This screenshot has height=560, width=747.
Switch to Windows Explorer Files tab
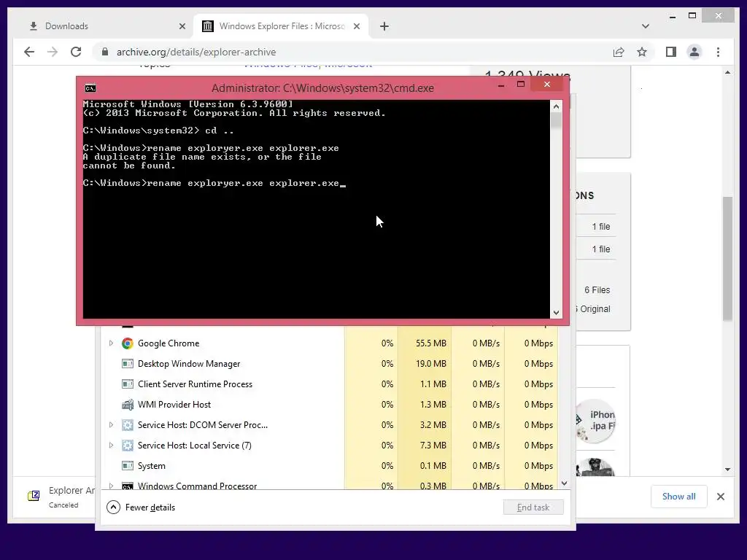pos(281,26)
